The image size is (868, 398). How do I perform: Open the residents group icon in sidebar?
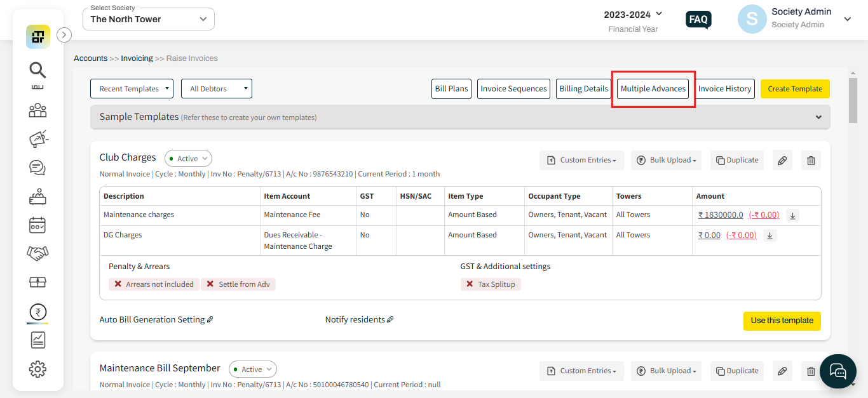tap(37, 110)
